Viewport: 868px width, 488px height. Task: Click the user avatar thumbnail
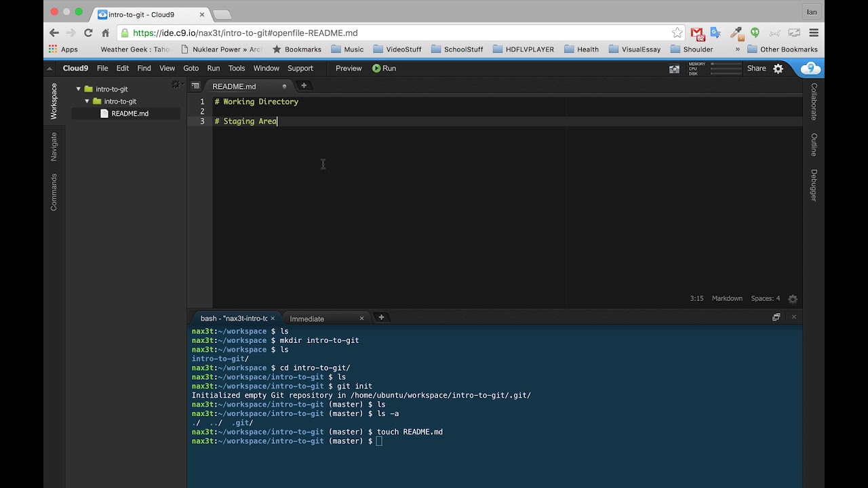pos(674,68)
